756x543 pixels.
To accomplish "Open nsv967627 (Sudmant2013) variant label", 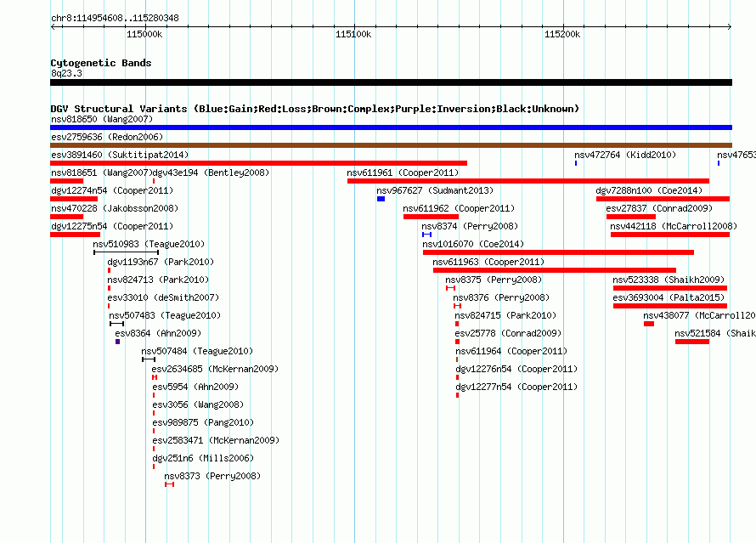I will click(435, 190).
